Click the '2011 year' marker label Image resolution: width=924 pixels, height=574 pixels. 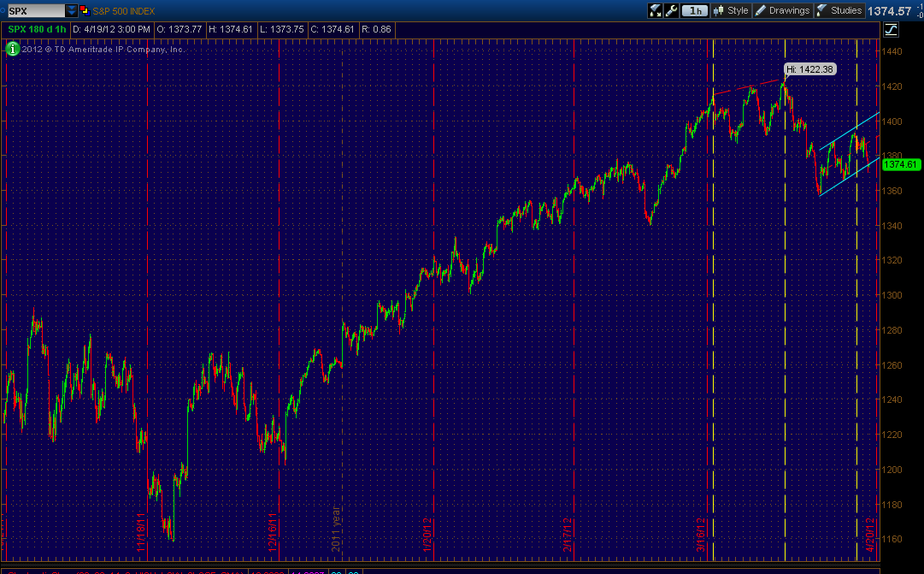point(336,529)
